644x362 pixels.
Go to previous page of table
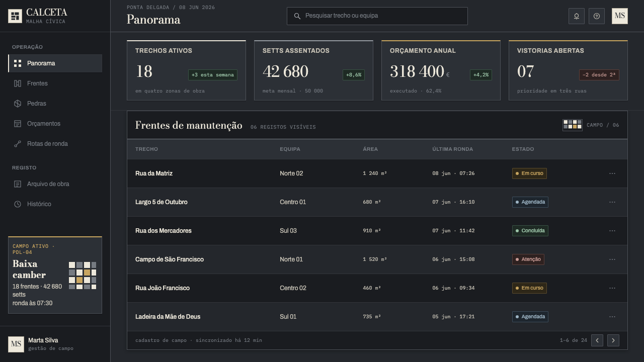597,340
